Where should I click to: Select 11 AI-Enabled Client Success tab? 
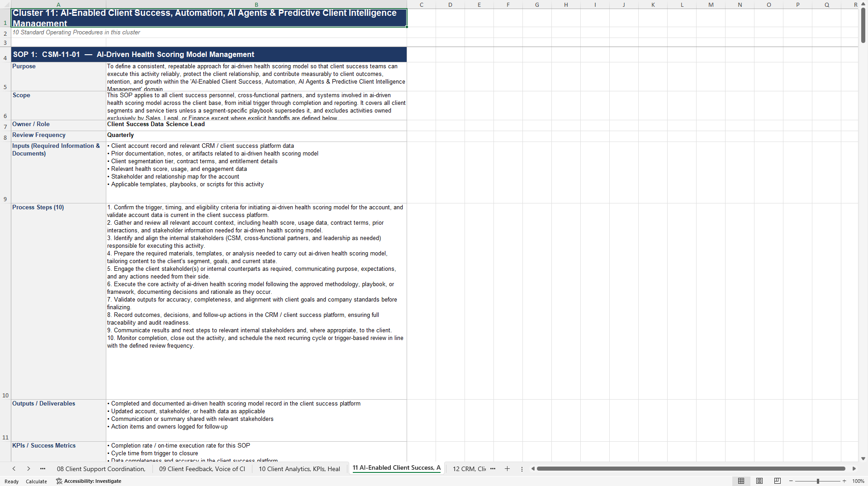tap(396, 468)
